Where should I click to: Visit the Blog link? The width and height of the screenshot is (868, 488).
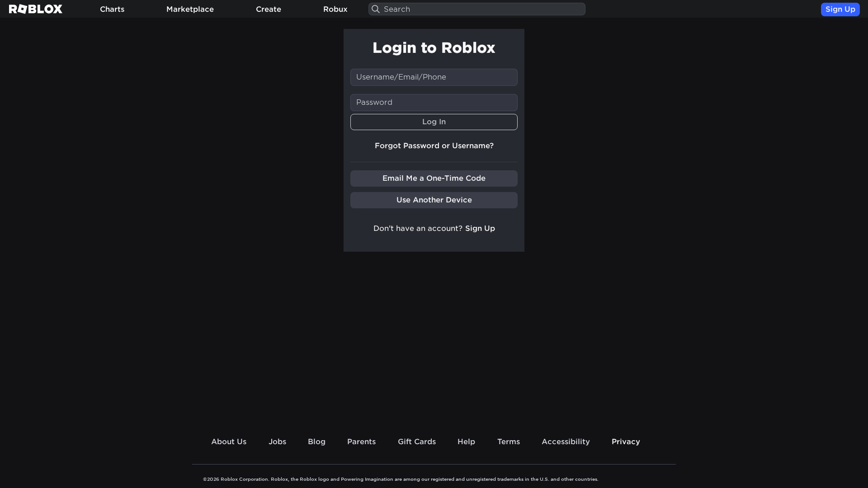[x=316, y=441]
